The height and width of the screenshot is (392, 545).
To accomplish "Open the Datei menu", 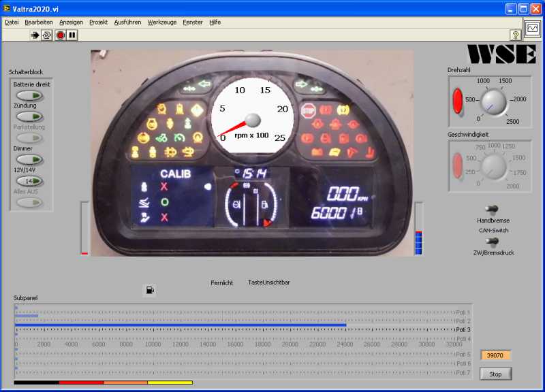I will click(12, 22).
